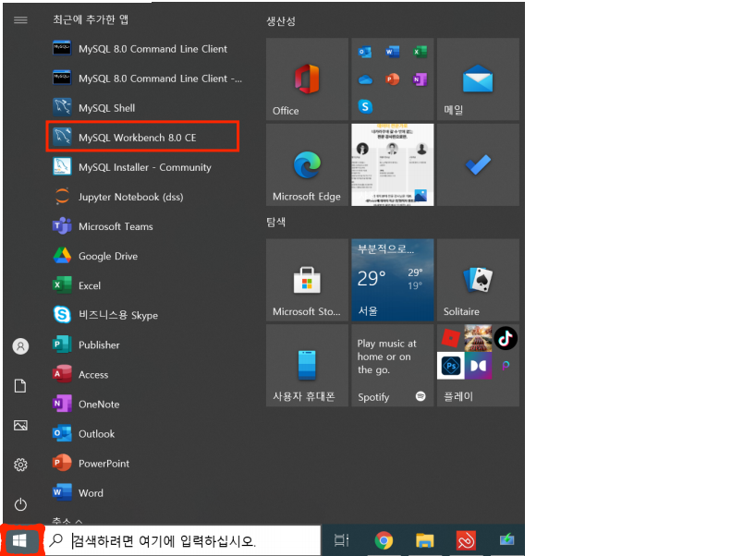Open the To Do checkmark tile
756x556 pixels.
[x=478, y=164]
